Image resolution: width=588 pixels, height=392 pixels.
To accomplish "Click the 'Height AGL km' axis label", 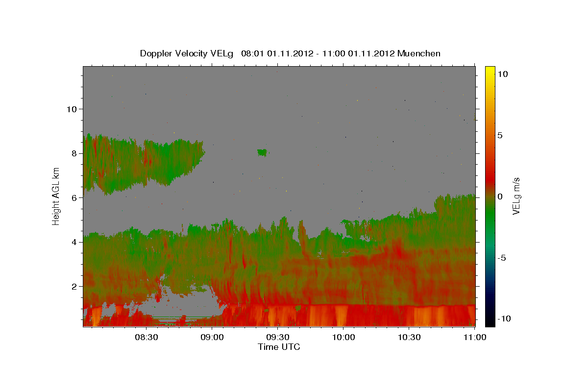I will click(x=56, y=196).
